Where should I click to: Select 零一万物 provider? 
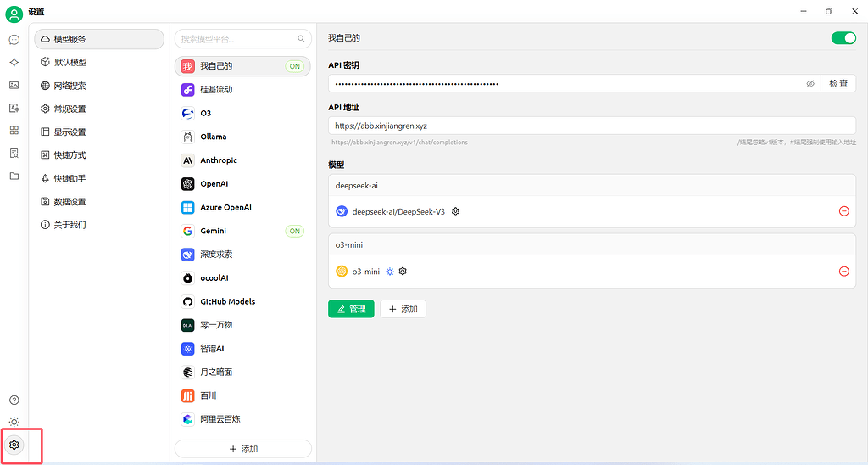[x=242, y=325]
